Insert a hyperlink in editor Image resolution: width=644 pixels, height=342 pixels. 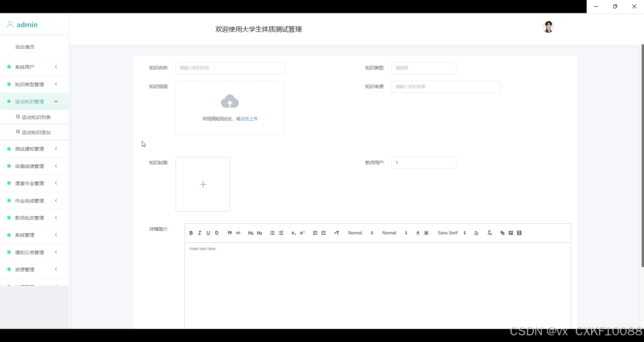click(x=502, y=233)
